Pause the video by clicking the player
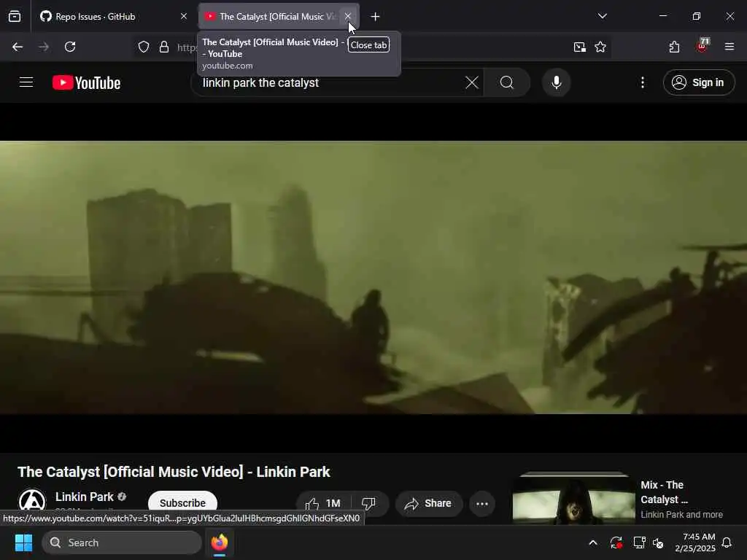 coord(373,277)
